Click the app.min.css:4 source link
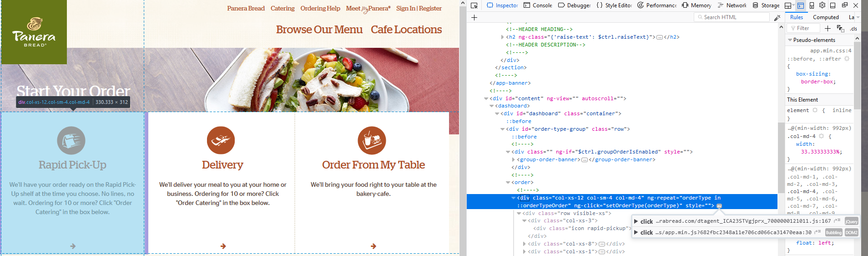The image size is (868, 256). [830, 51]
